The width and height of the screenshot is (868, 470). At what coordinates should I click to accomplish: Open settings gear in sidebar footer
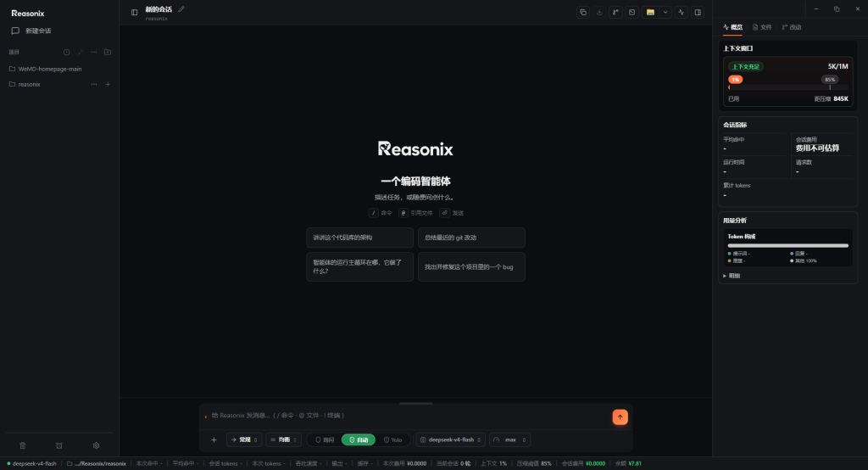[97, 445]
